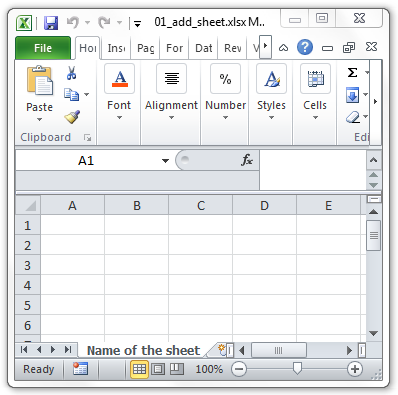This screenshot has width=398, height=395.
Task: Open Excel Help with the question mark
Action: [x=305, y=47]
